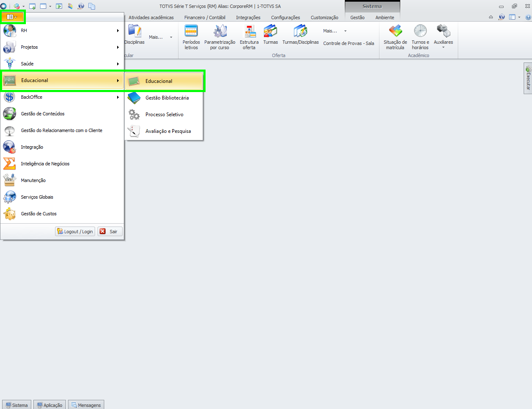Open Avaliação e Pesquisa from submenu
This screenshot has width=532, height=409.
pyautogui.click(x=164, y=131)
